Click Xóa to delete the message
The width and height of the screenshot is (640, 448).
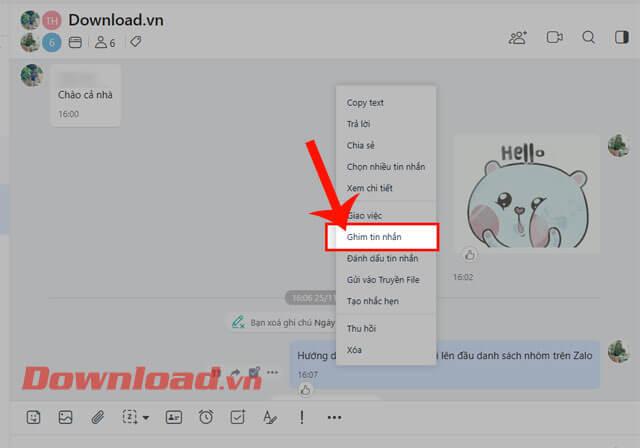354,350
